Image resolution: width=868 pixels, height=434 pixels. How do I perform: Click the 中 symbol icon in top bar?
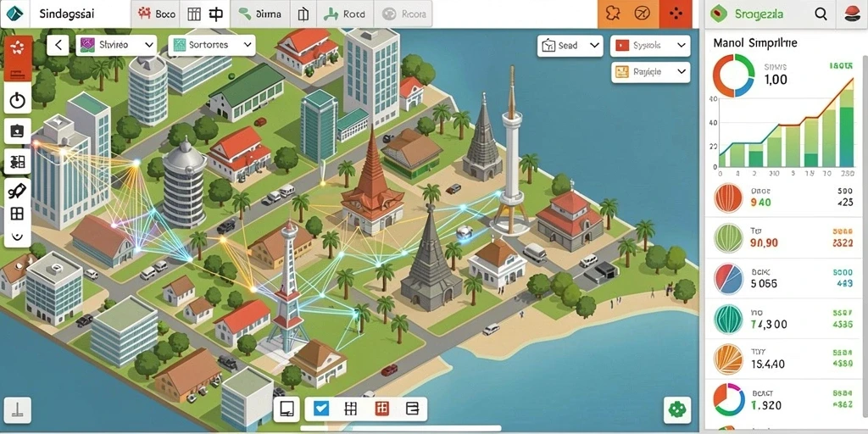[x=216, y=14]
